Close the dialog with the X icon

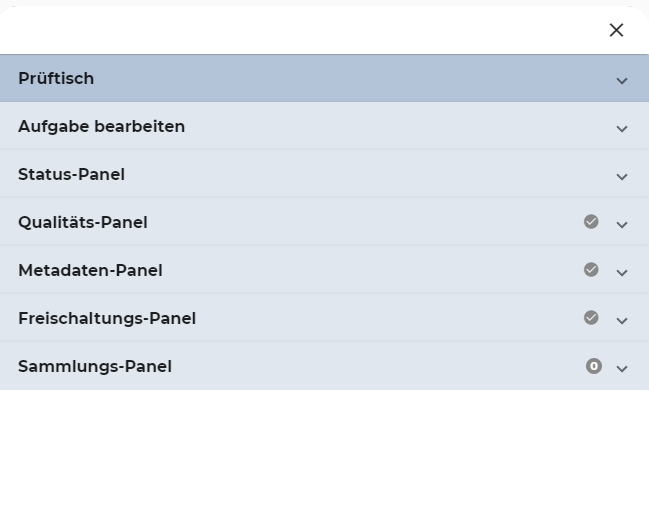pyautogui.click(x=616, y=30)
